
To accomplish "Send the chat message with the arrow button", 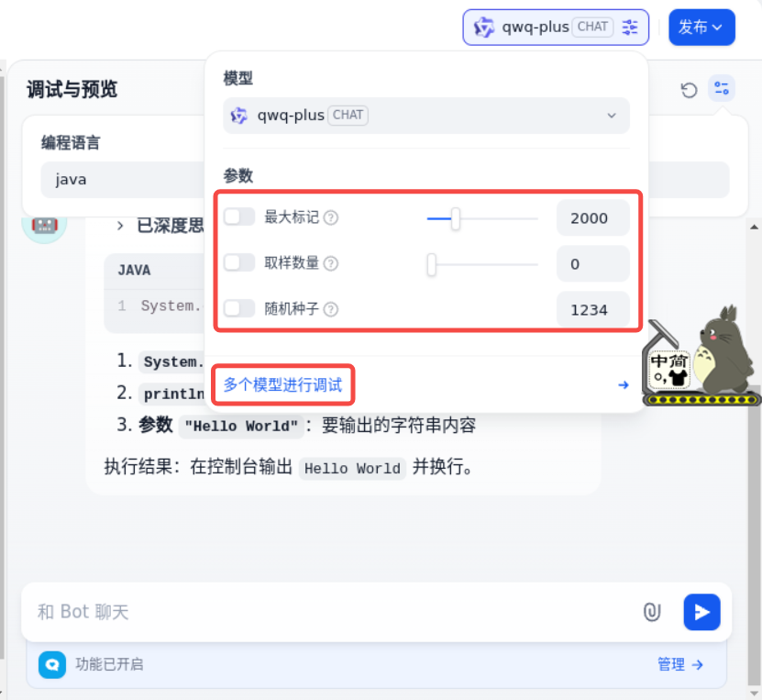I will click(x=701, y=612).
